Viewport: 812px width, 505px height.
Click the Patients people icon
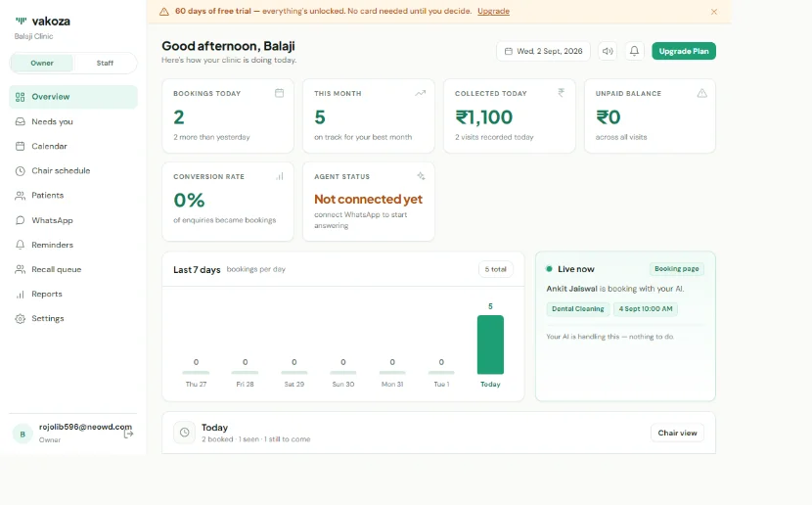pos(21,196)
